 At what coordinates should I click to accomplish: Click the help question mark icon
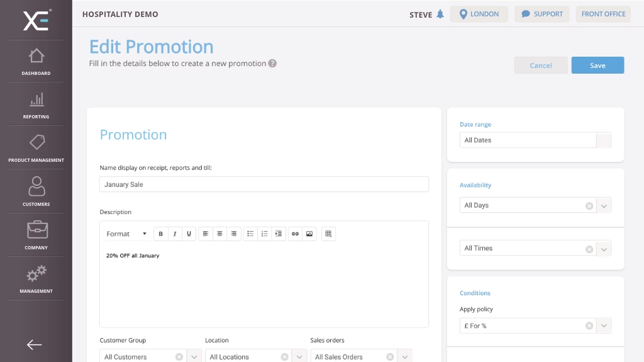(272, 64)
